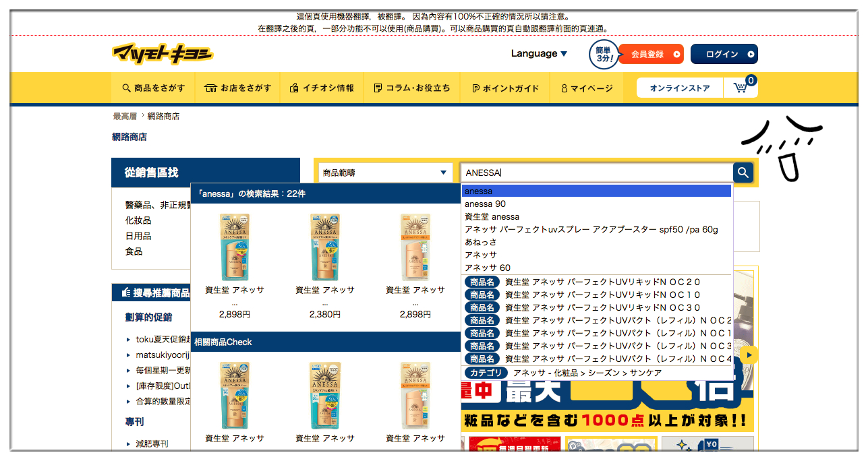This screenshot has height=461, width=868.
Task: Click the yellow banner next arrow
Action: 749,355
